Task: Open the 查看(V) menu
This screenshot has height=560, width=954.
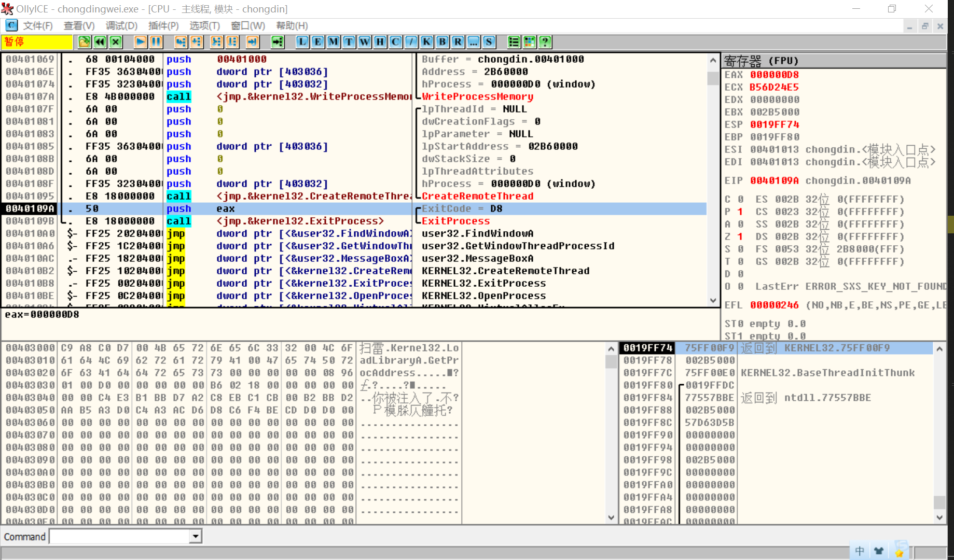Action: click(79, 25)
